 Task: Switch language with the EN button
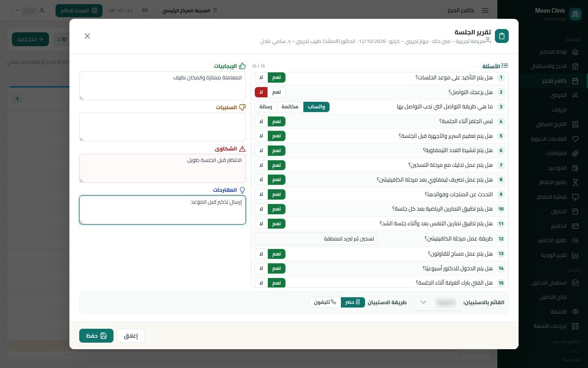pyautogui.click(x=145, y=11)
